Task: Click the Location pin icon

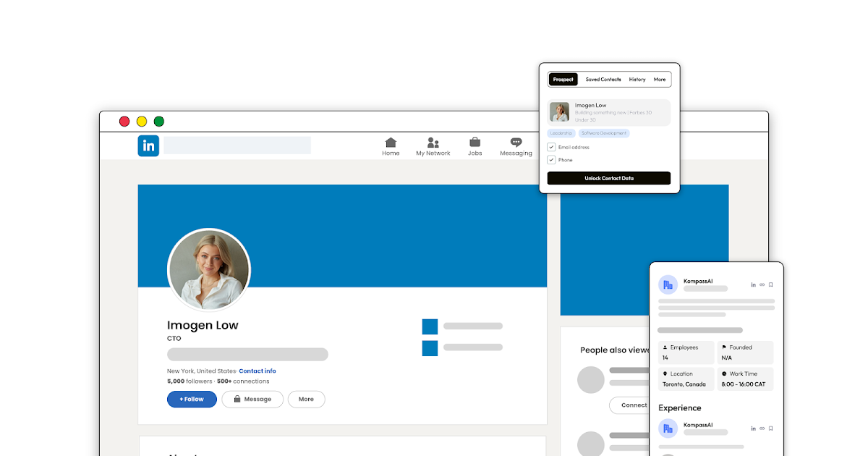Action: pos(665,374)
